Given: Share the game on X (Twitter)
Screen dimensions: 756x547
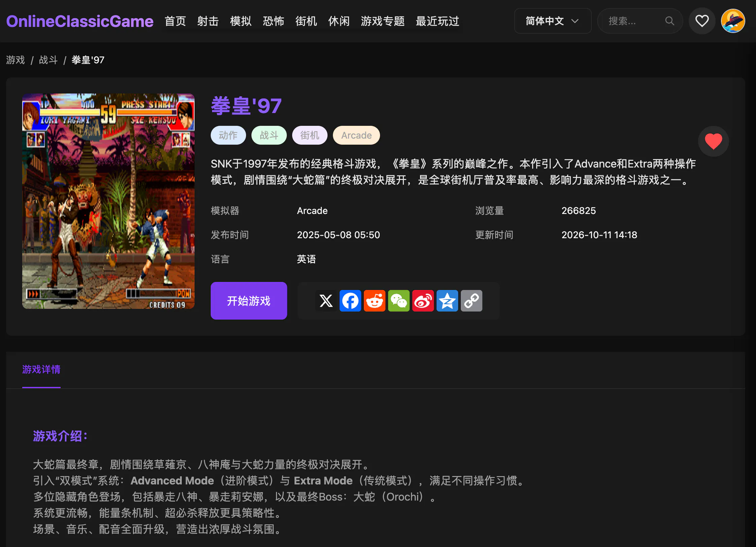Looking at the screenshot, I should pyautogui.click(x=326, y=301).
